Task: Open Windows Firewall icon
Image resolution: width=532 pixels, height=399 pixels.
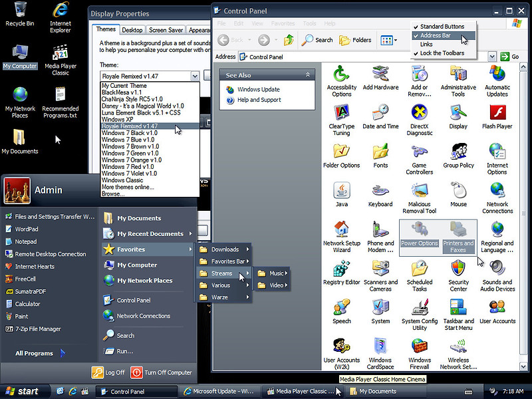Action: click(x=420, y=354)
